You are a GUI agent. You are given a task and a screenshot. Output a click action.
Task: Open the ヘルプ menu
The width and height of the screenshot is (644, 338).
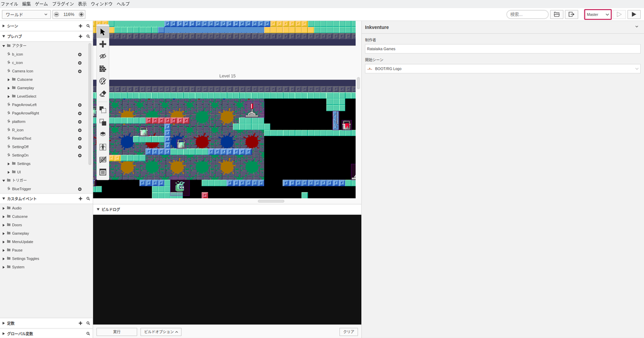(123, 4)
